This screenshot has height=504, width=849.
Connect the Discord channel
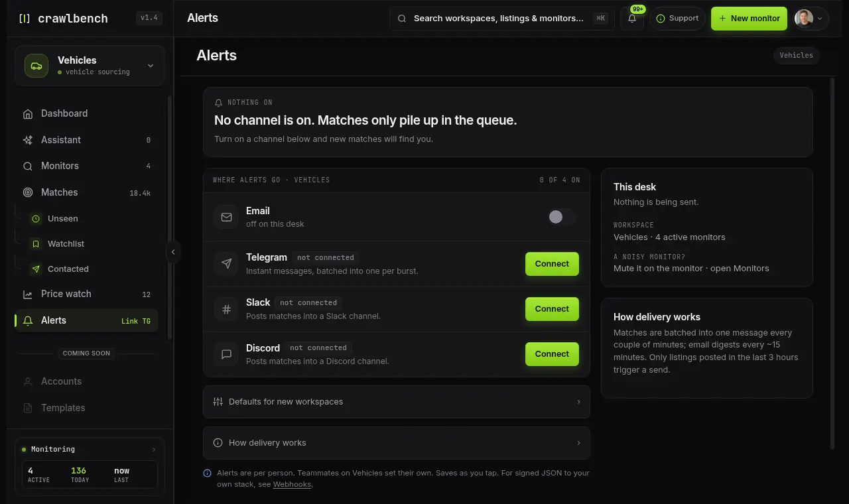click(552, 354)
